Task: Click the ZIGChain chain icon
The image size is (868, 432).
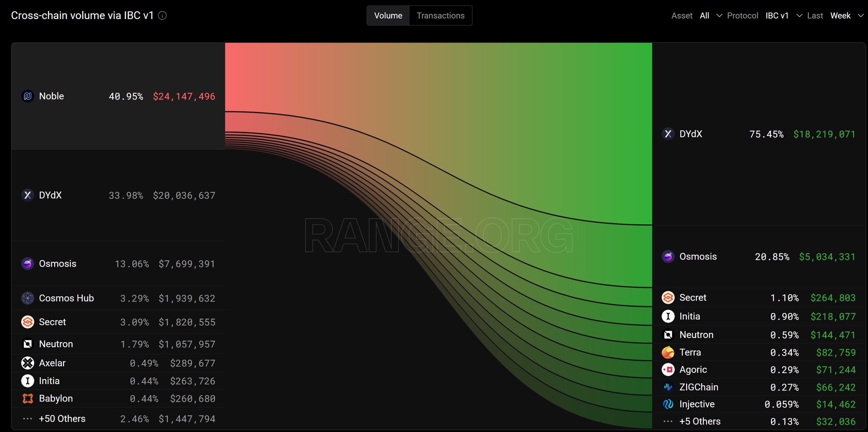Action: (x=668, y=387)
